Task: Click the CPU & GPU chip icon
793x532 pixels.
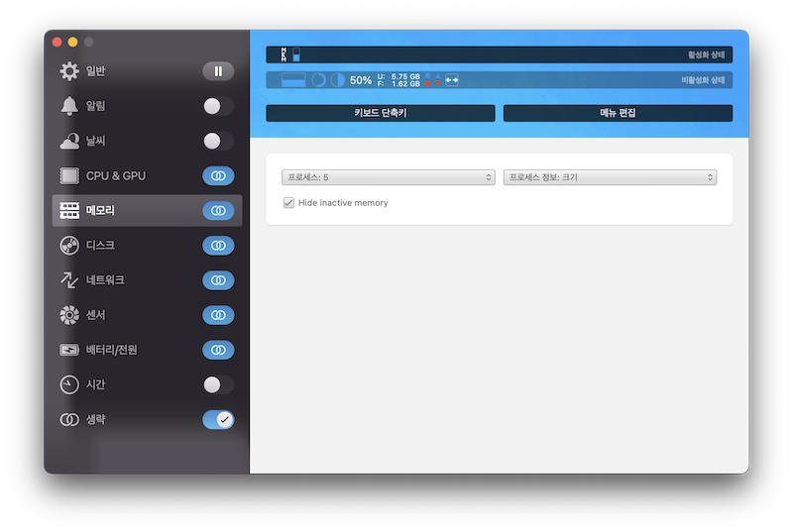Action: tap(69, 175)
